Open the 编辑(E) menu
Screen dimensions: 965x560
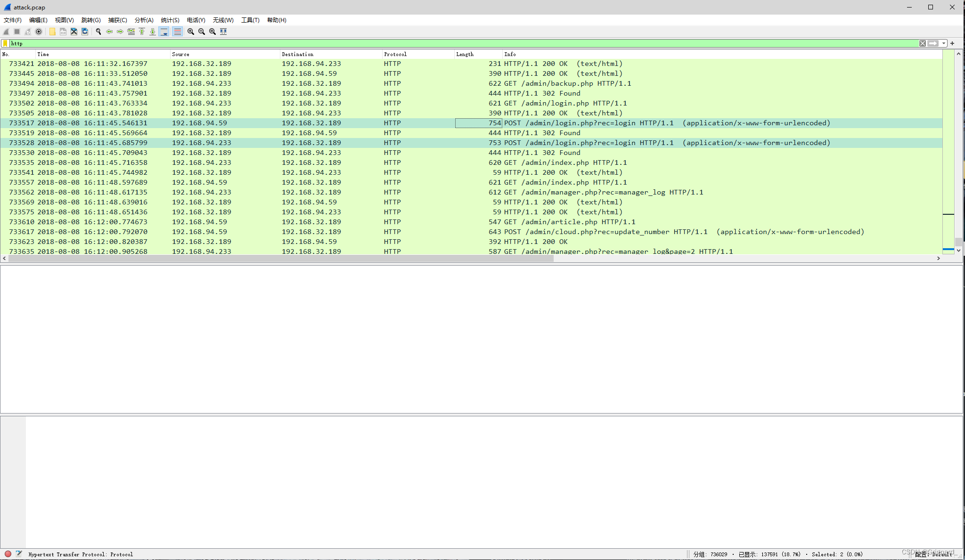38,20
